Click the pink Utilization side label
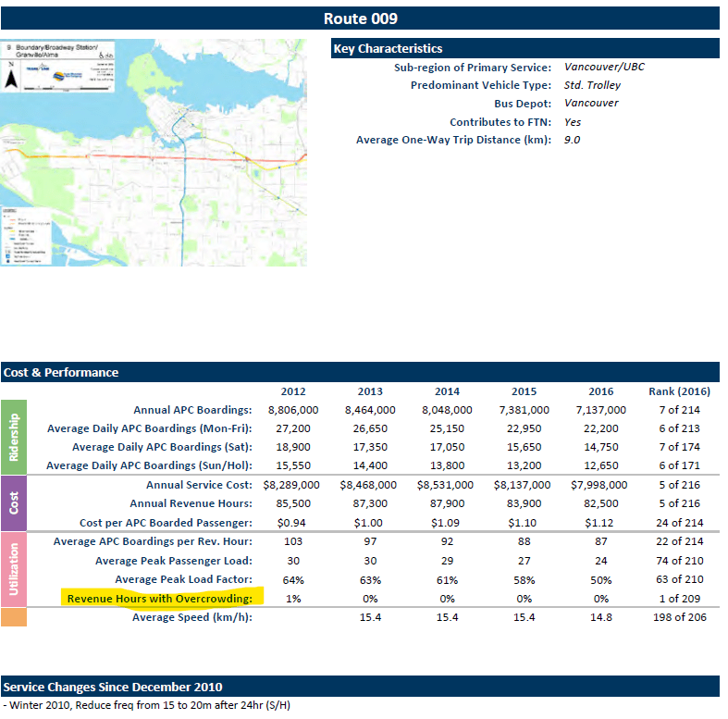The image size is (728, 719). click(x=16, y=570)
